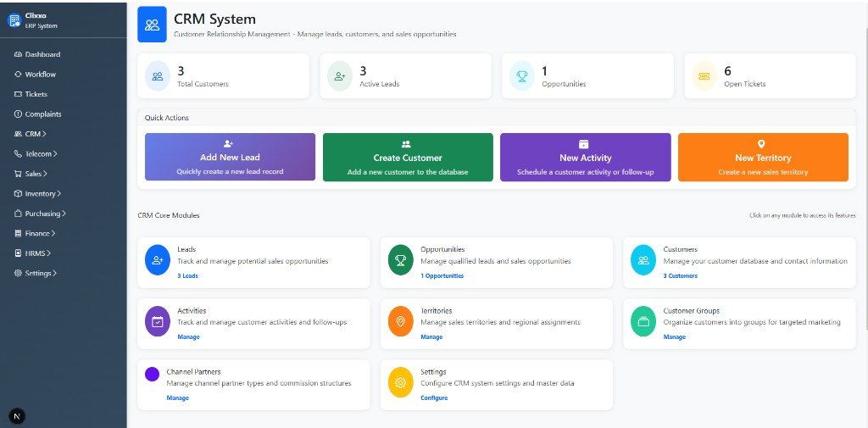The height and width of the screenshot is (428, 868).
Task: Click the Open Tickets count 6
Action: [727, 71]
